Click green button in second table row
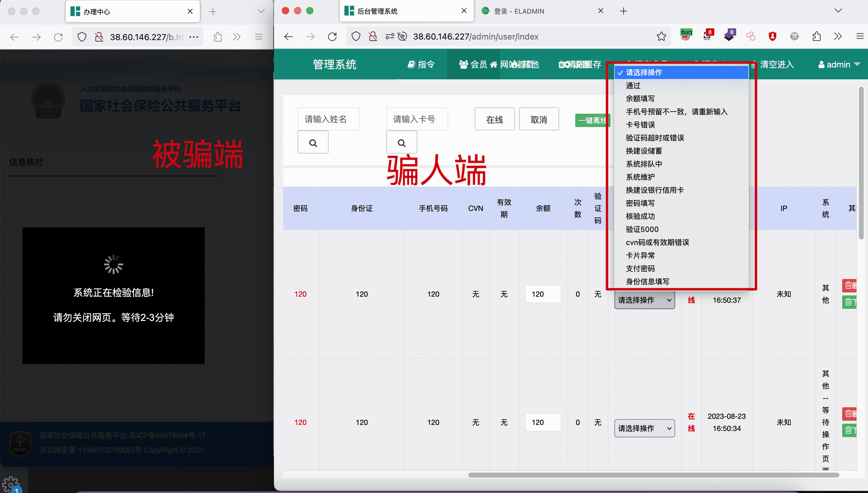Viewport: 868px width, 493px height. coord(849,430)
